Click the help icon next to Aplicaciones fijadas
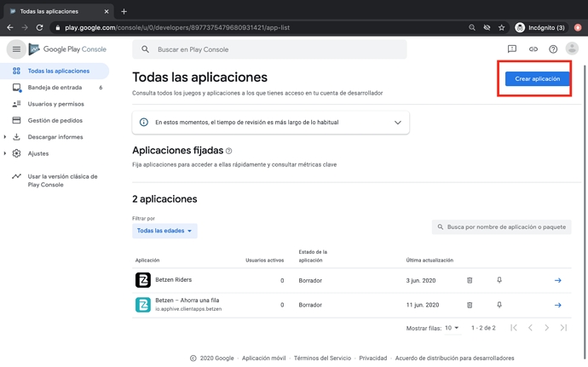 [228, 151]
